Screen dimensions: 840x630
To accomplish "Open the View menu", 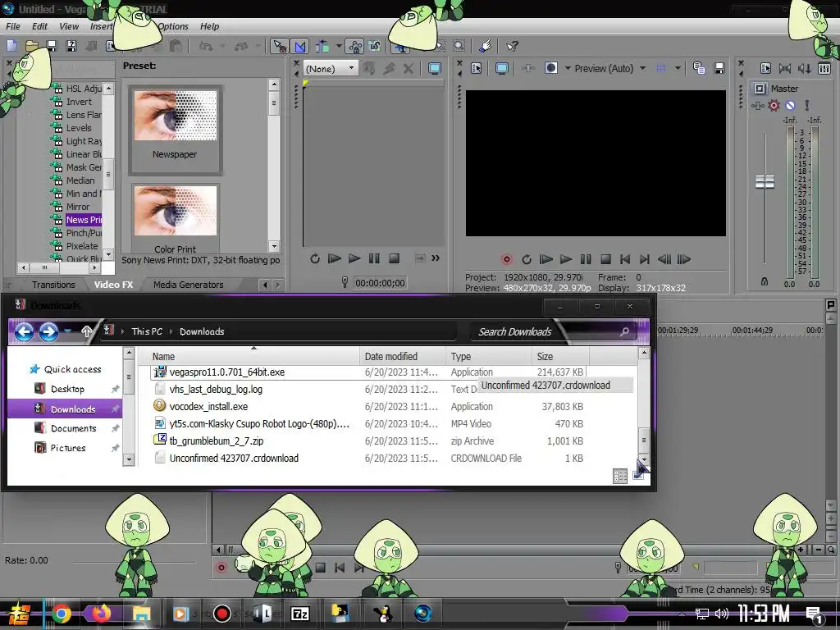I will pos(69,26).
